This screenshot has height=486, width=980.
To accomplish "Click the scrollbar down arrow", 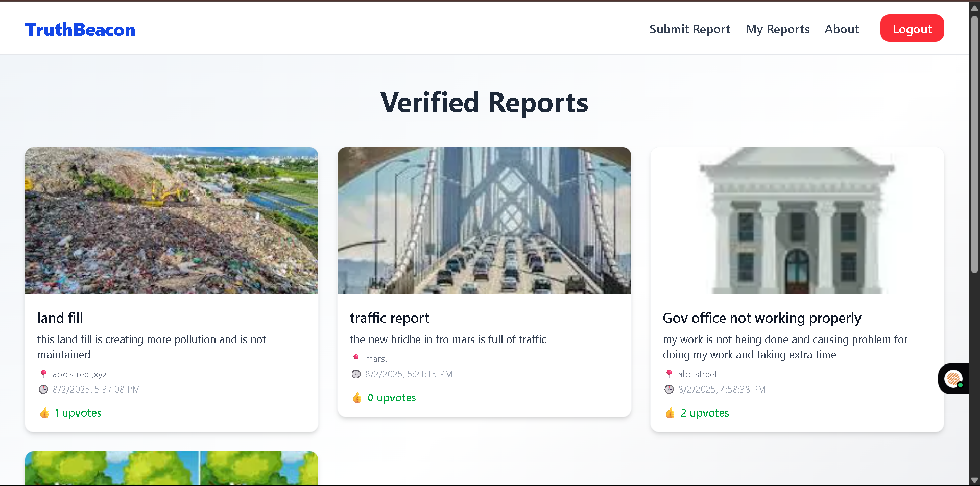I will coord(974,479).
